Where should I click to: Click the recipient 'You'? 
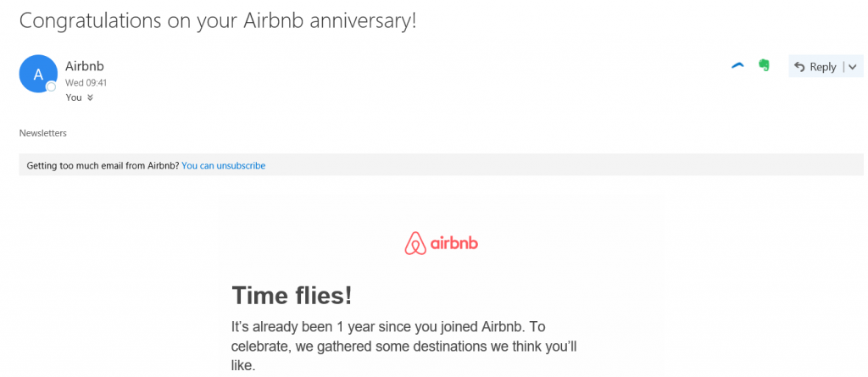(74, 97)
